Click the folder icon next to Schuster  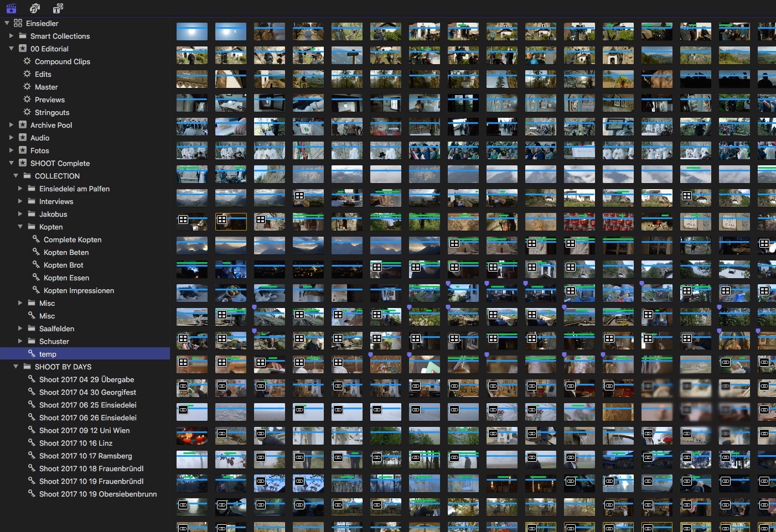(x=31, y=341)
